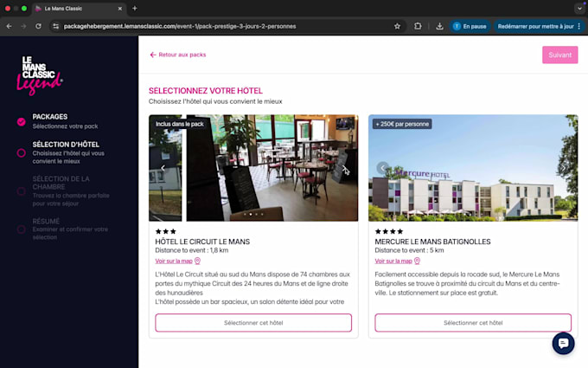
Task: Click map pin icon for Mercure Batignolles
Action: tap(417, 261)
